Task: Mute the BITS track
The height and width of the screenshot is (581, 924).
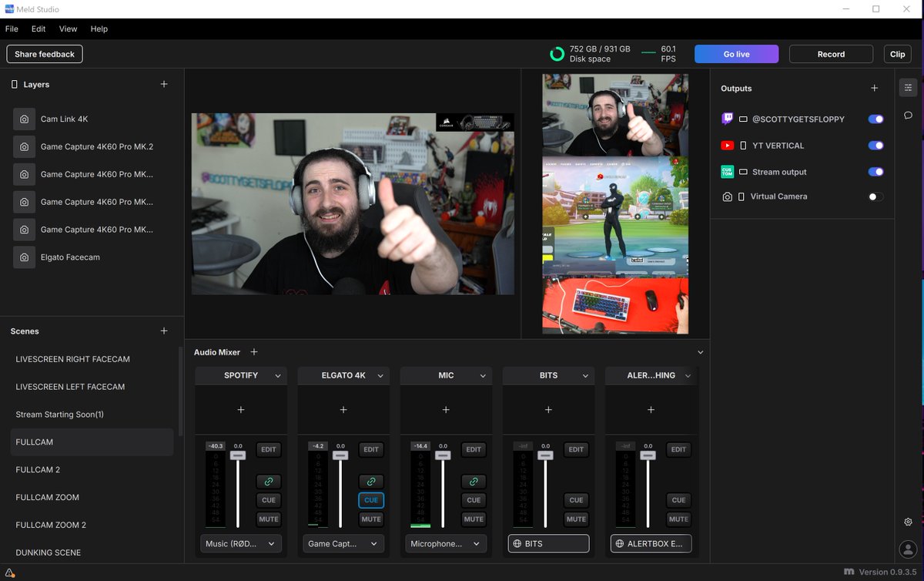Action: [x=576, y=519]
